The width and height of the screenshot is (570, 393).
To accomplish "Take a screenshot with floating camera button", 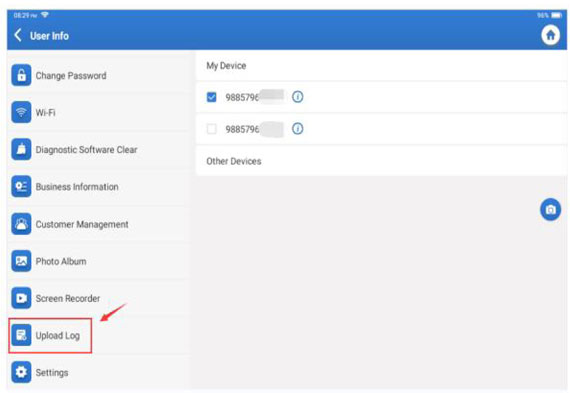I will [550, 209].
